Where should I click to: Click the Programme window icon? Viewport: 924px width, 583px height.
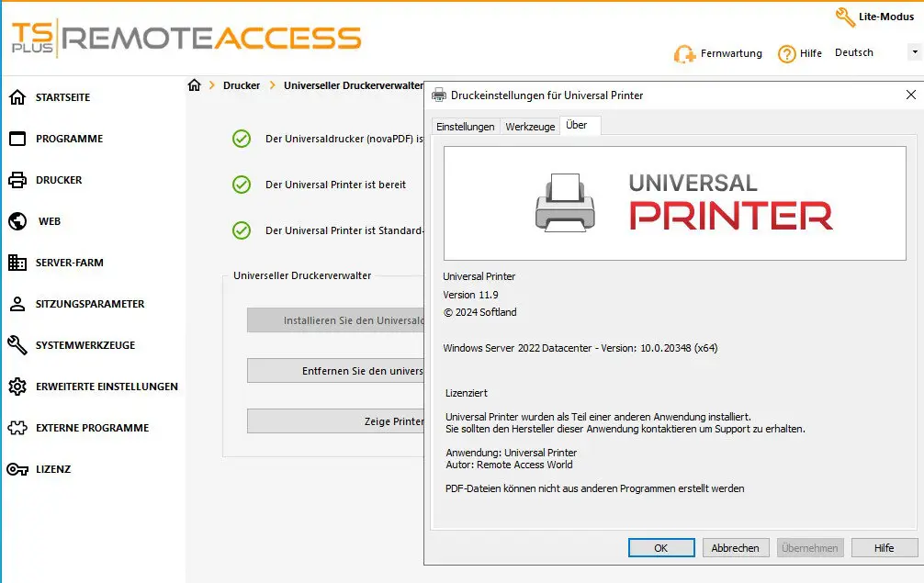point(17,139)
